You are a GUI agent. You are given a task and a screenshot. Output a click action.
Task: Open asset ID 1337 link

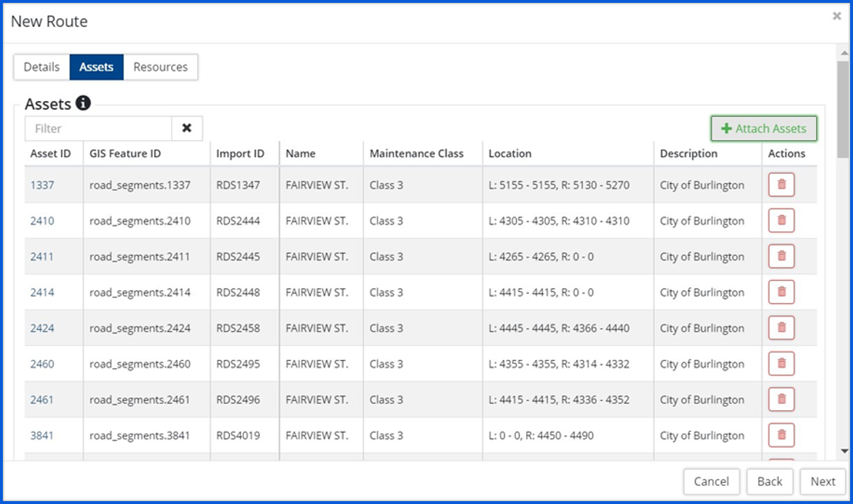click(42, 185)
